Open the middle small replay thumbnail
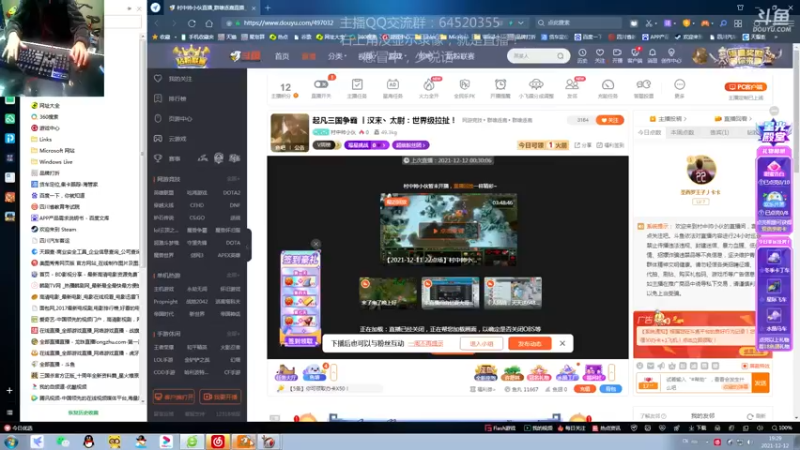This screenshot has height=450, width=800. pyautogui.click(x=451, y=292)
